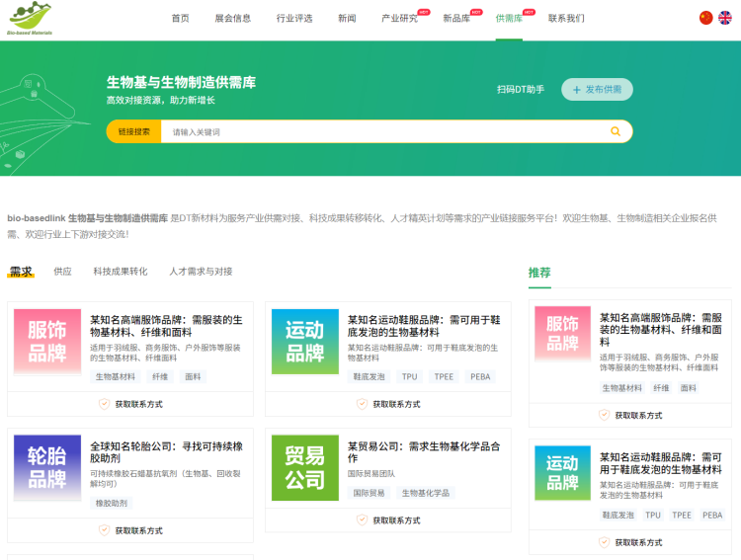
Task: Click the 国际贸易 tag on the trade company card
Action: 370,493
